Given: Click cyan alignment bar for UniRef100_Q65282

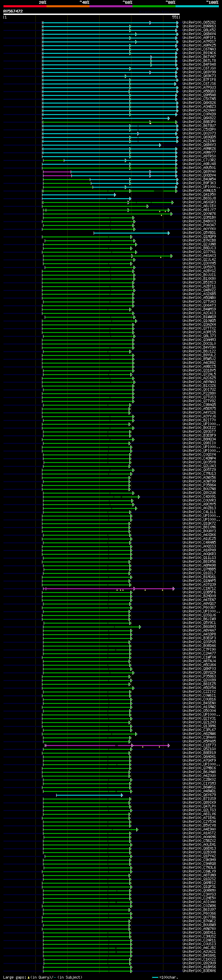Looking at the screenshot, I should pos(110,23).
